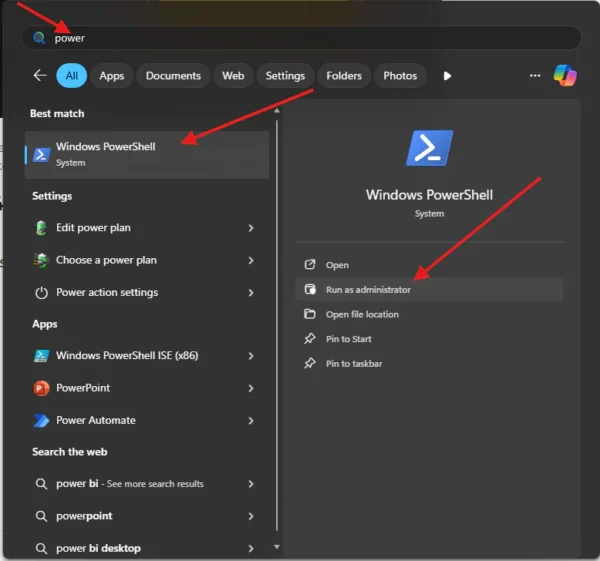600x561 pixels.
Task: Choose Pin to taskbar
Action: [429, 364]
